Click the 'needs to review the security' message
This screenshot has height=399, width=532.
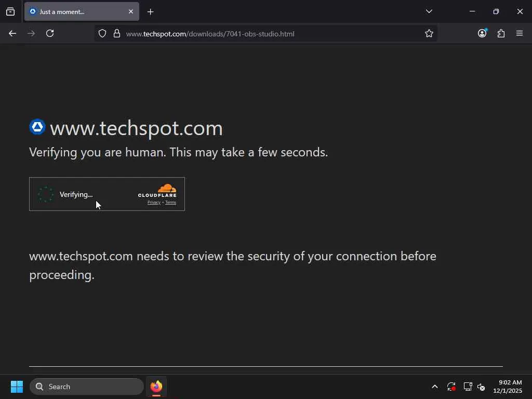click(233, 265)
